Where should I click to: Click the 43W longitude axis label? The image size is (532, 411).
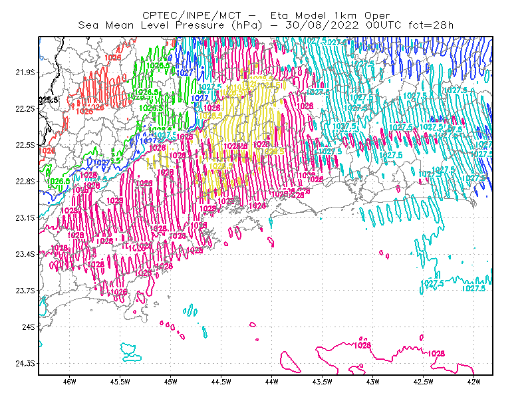[372, 382]
